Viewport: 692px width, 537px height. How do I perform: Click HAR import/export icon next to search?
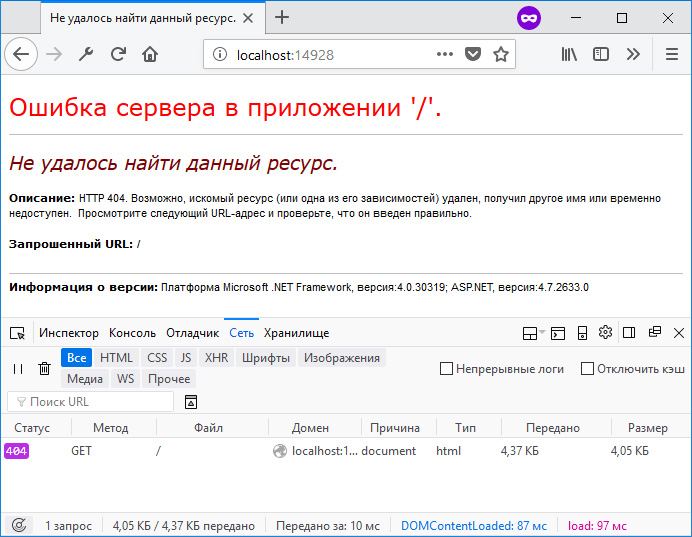click(191, 402)
